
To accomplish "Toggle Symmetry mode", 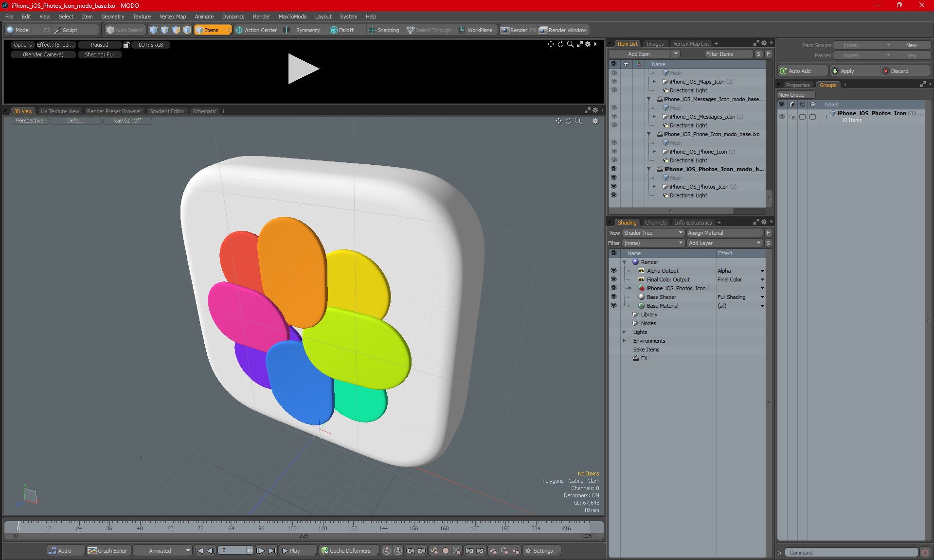I will pos(303,30).
